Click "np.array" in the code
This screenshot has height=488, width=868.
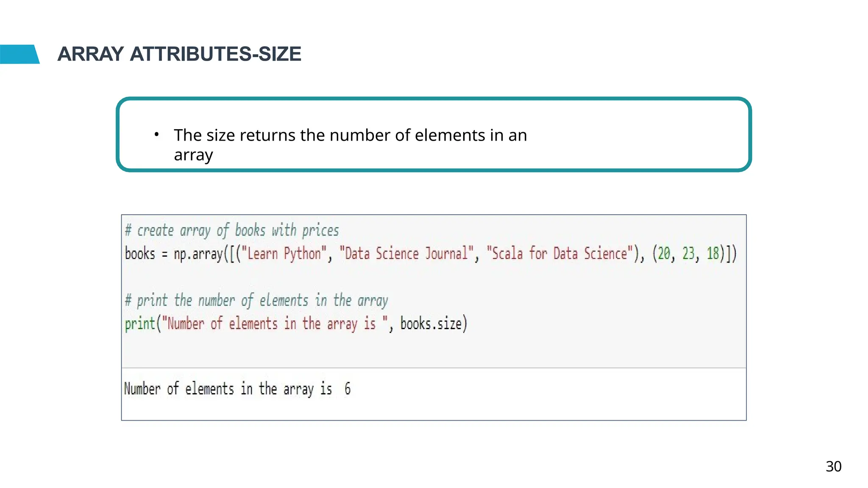[x=198, y=254]
